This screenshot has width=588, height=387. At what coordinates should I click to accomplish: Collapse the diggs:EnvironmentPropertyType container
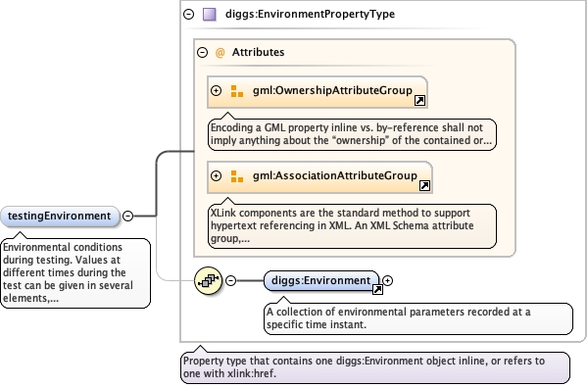pyautogui.click(x=188, y=15)
